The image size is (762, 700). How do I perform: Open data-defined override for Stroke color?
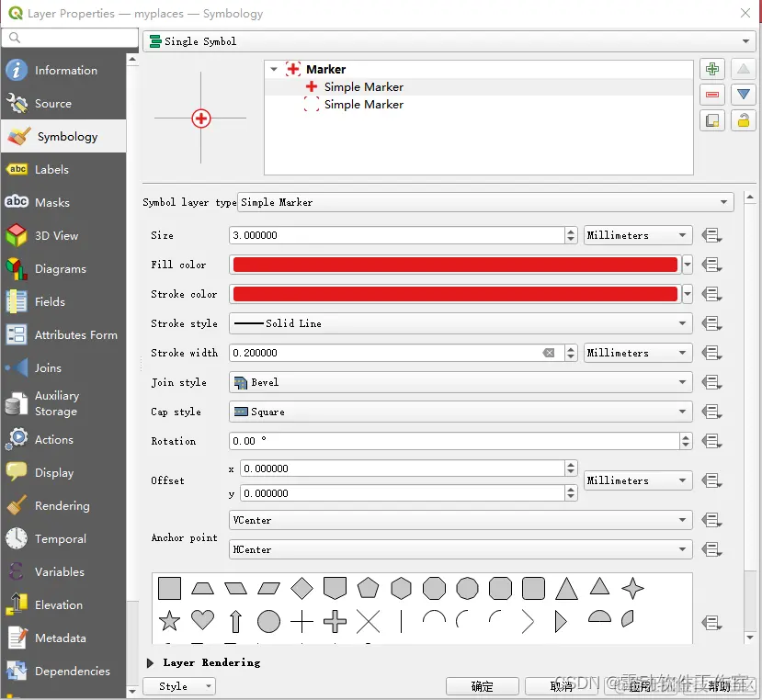pos(712,294)
